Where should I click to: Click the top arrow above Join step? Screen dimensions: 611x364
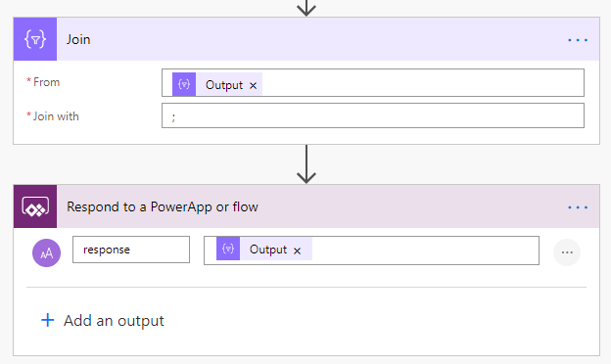coord(306,8)
